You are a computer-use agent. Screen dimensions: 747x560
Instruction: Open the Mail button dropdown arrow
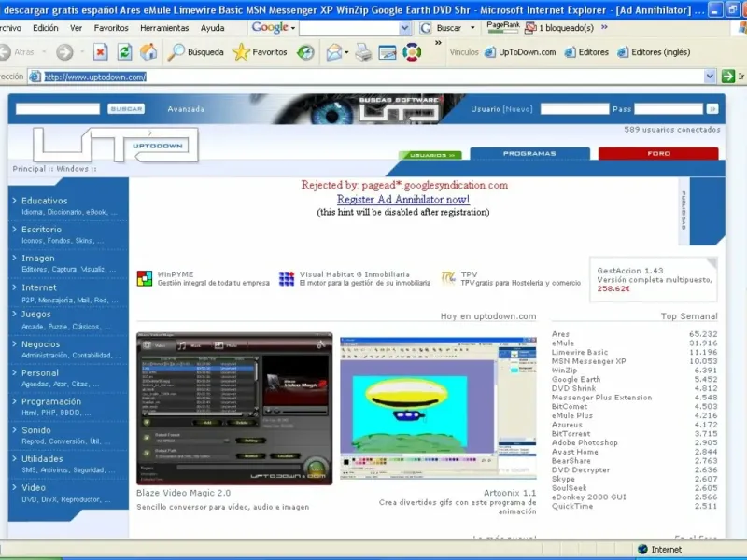pos(346,52)
